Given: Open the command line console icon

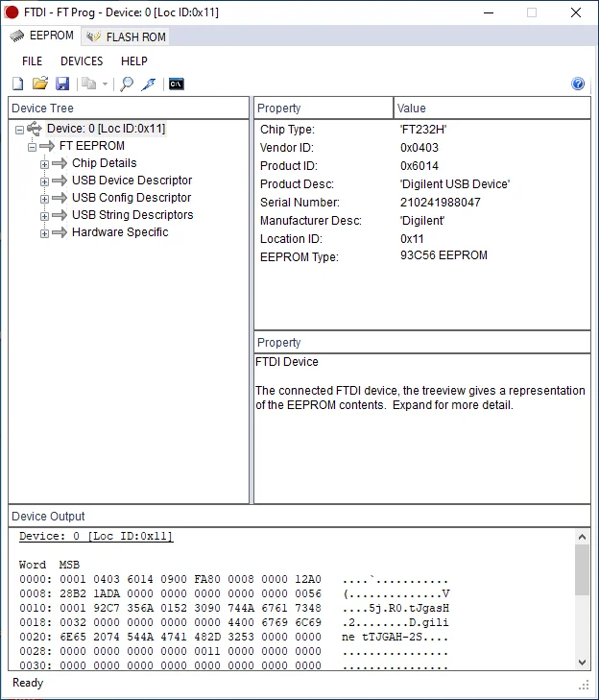Looking at the screenshot, I should coord(177,84).
